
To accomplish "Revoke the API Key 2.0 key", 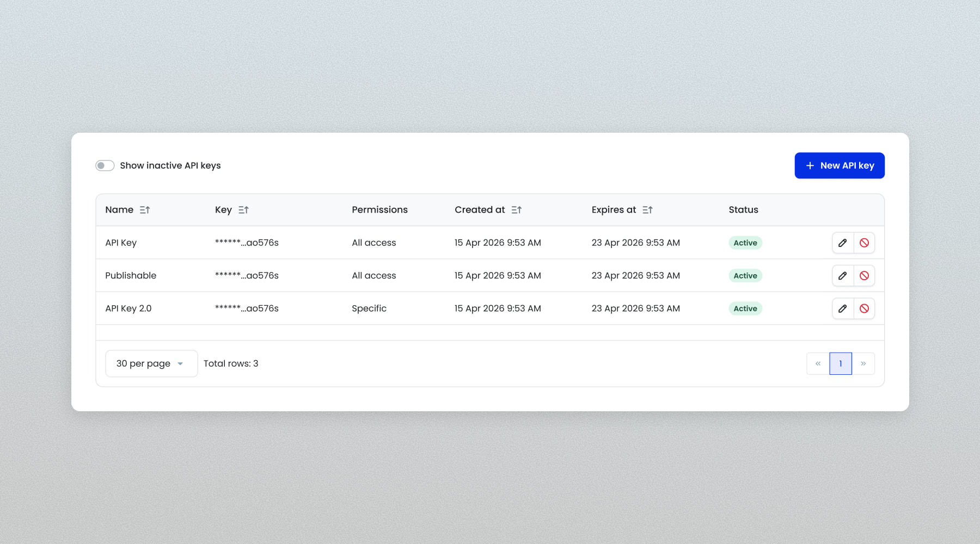I will click(x=864, y=308).
